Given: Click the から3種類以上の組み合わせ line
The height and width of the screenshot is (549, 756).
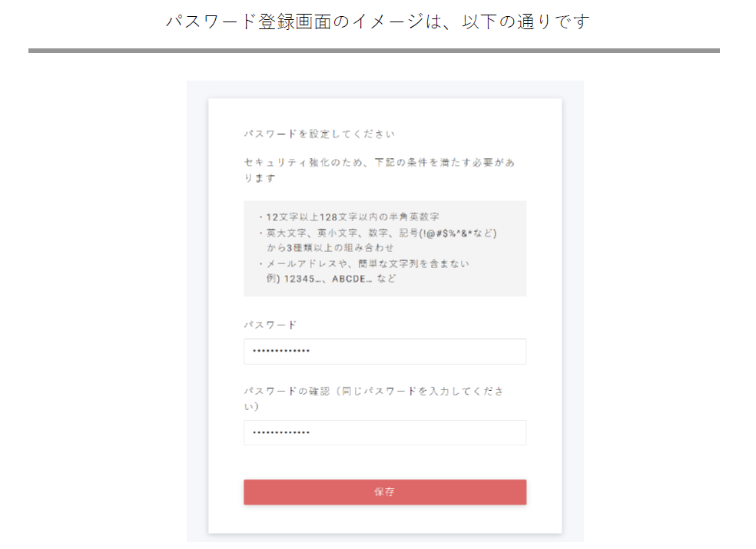Looking at the screenshot, I should coord(330,248).
